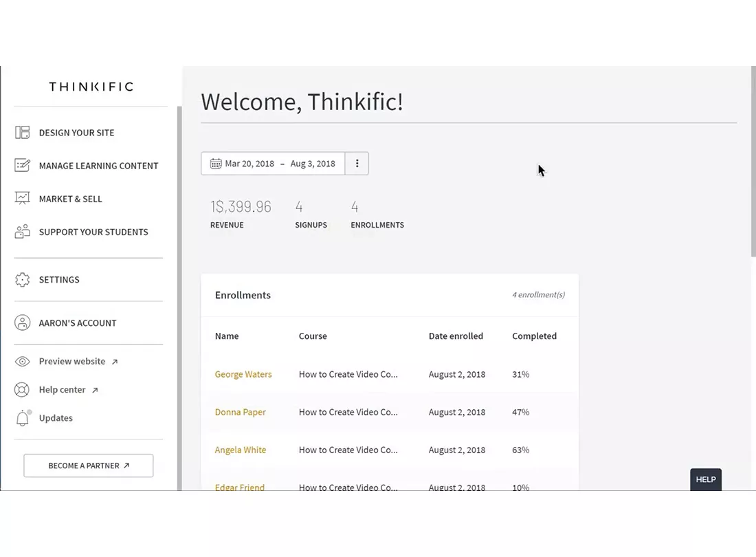Click the 4 enrollment(s) label
The width and height of the screenshot is (756, 557).
539,294
